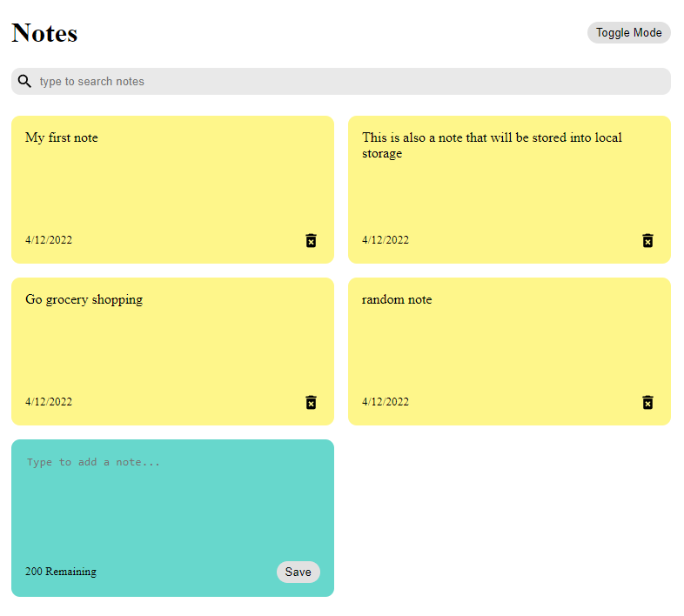Viewport: 684px width, 616px height.
Task: Click the "My first note" text
Action: (x=62, y=137)
